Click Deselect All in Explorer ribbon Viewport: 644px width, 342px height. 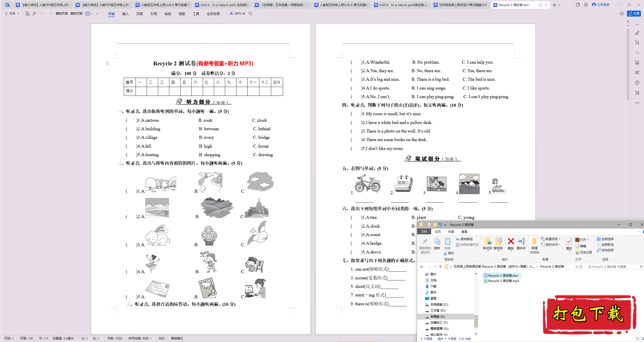click(x=605, y=244)
